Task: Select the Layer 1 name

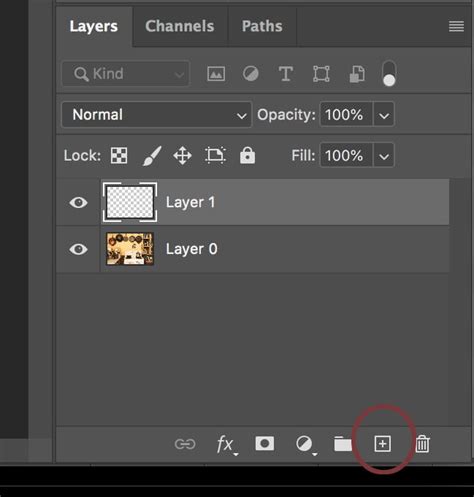Action: pos(190,202)
